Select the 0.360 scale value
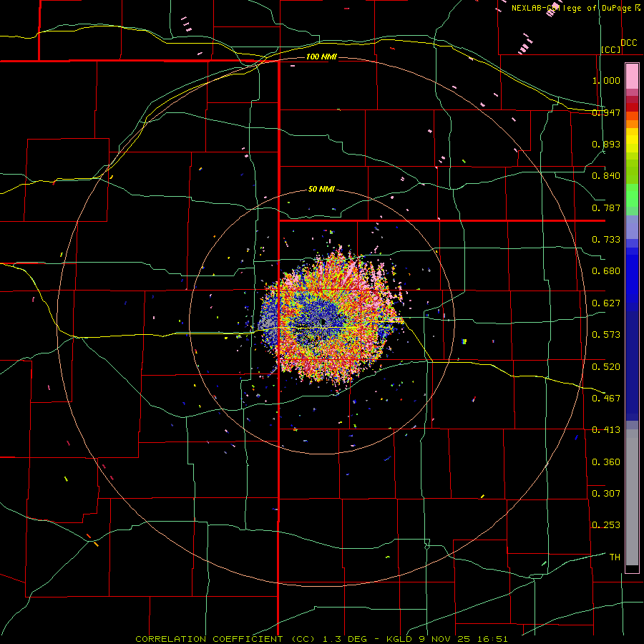Image resolution: width=644 pixels, height=644 pixels. (x=606, y=462)
